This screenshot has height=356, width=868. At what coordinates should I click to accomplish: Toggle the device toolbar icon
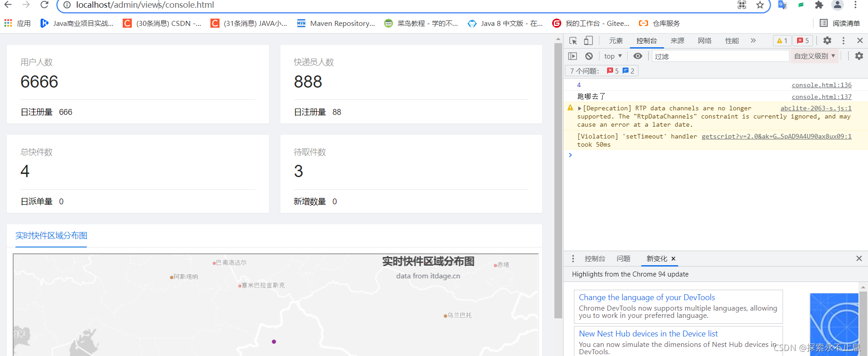coord(588,40)
